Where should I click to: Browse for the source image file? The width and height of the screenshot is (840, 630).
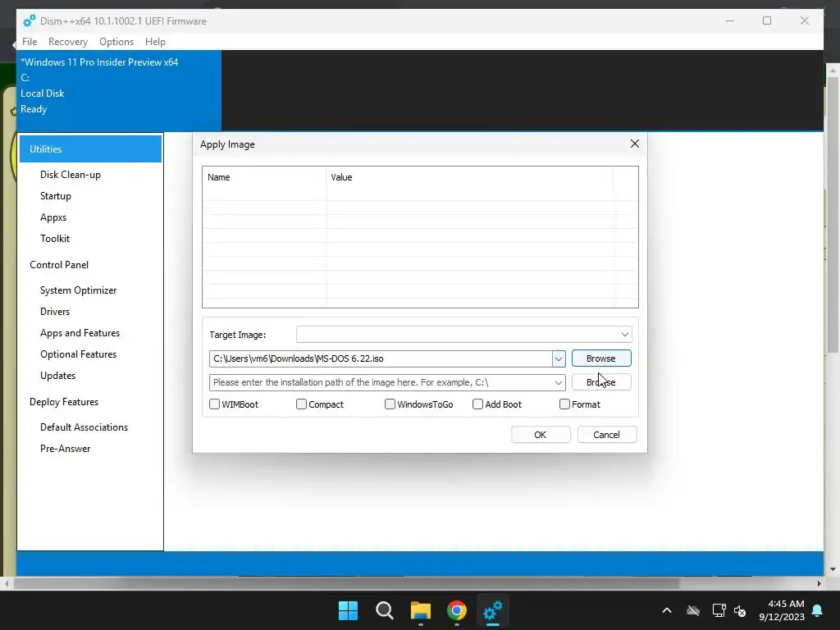601,358
